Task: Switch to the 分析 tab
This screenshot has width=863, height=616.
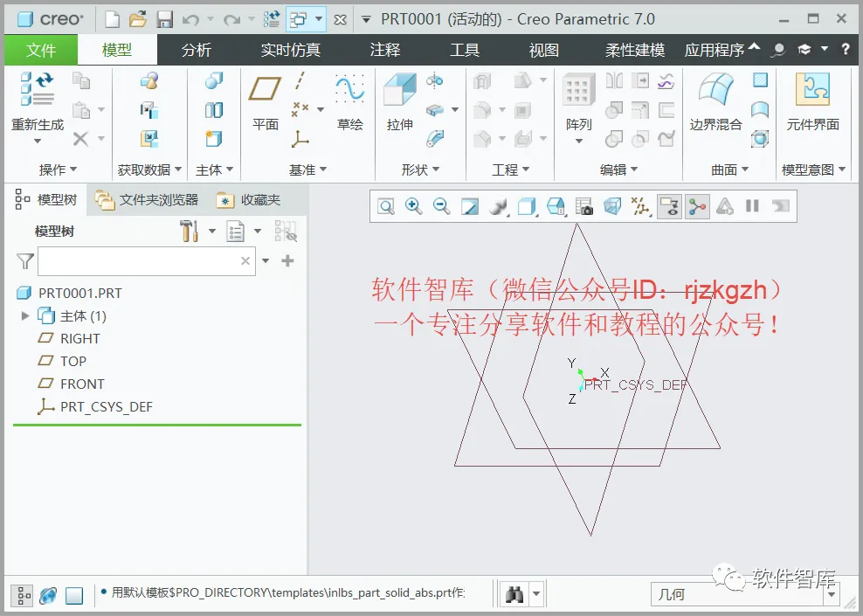Action: coord(197,50)
